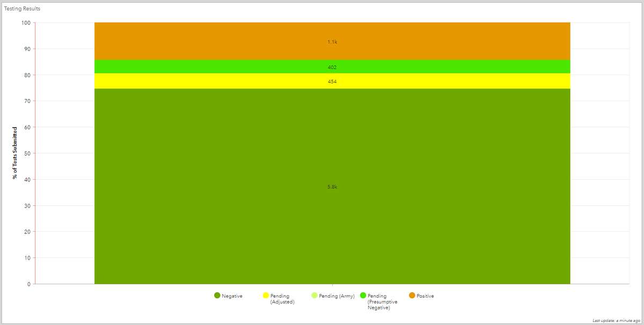Click the bright green Presumptive Negative legend circle
Image resolution: width=644 pixels, height=325 pixels.
363,296
